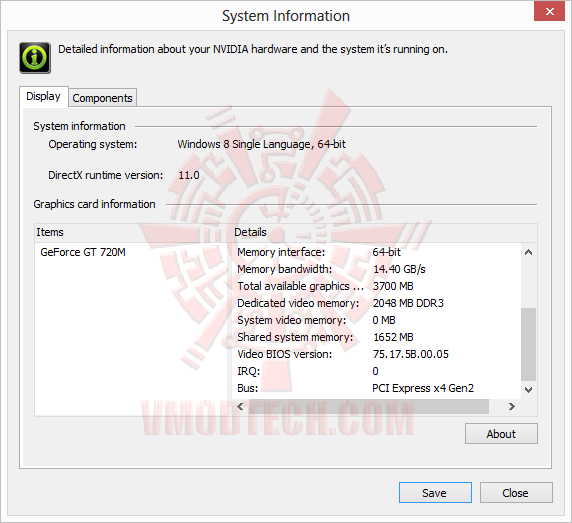Click the value 1652 MB
The width and height of the screenshot is (572, 523).
[393, 337]
